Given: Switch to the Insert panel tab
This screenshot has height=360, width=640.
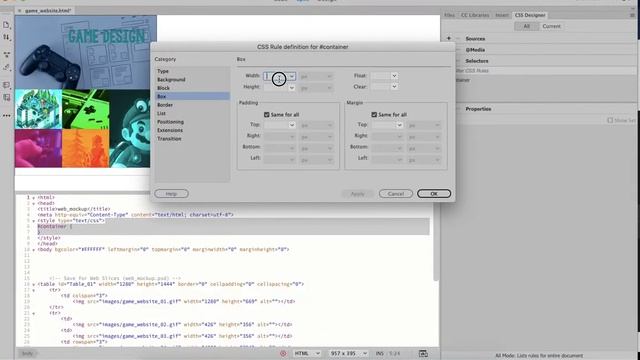Looking at the screenshot, I should 502,15.
